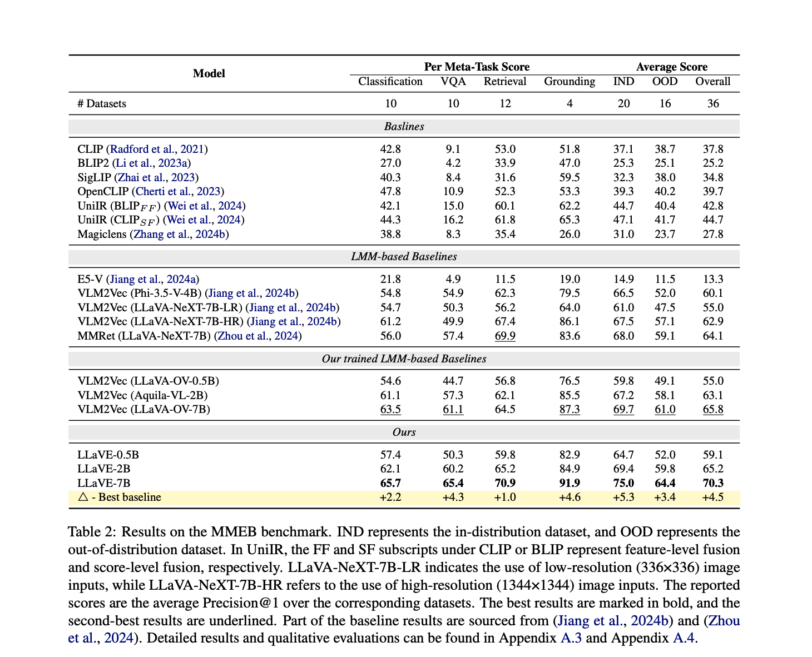Image resolution: width=812 pixels, height=657 pixels.
Task: Follow the Jiang et al., 2024a E5-V citation
Action: 152,279
